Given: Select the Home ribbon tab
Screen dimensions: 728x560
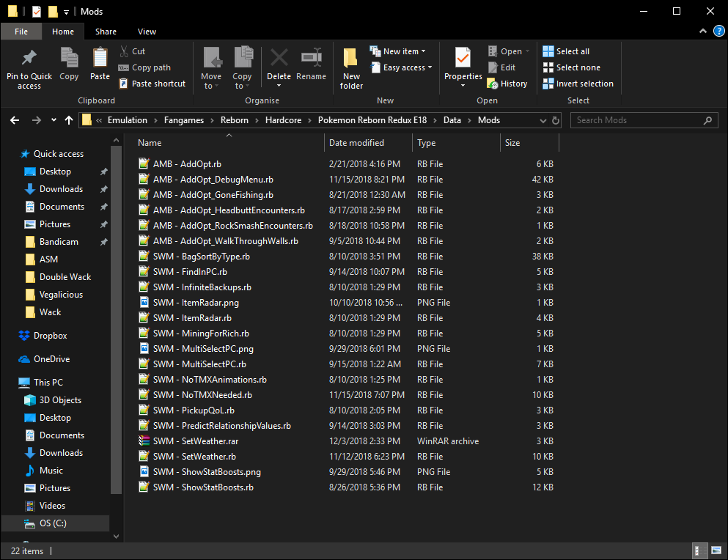Looking at the screenshot, I should pyautogui.click(x=63, y=32).
